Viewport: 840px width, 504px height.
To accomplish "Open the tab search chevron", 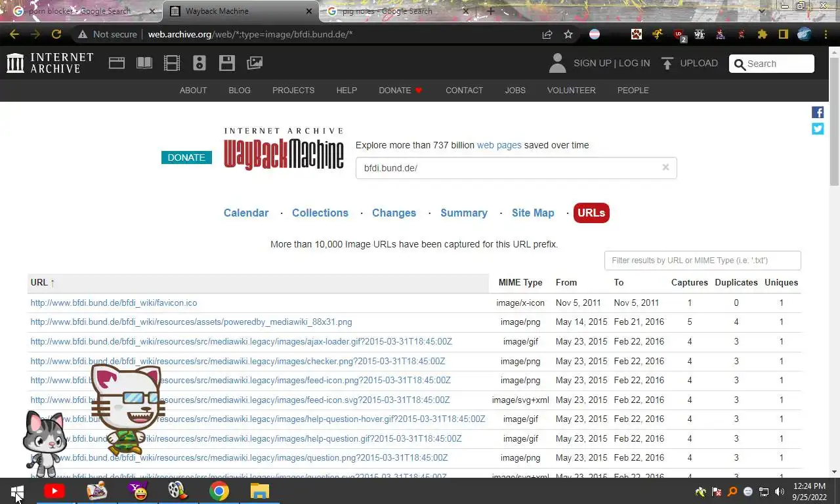I will (761, 11).
